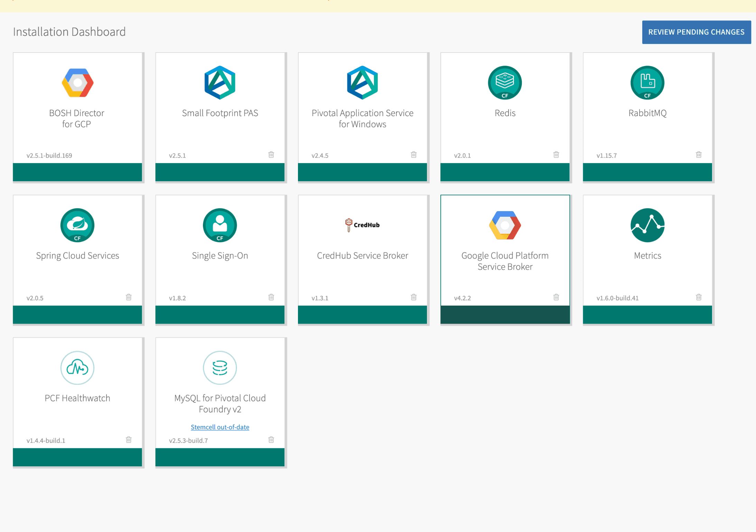Open the BOSH Director for GCP tile icon
The image size is (756, 532).
click(77, 83)
